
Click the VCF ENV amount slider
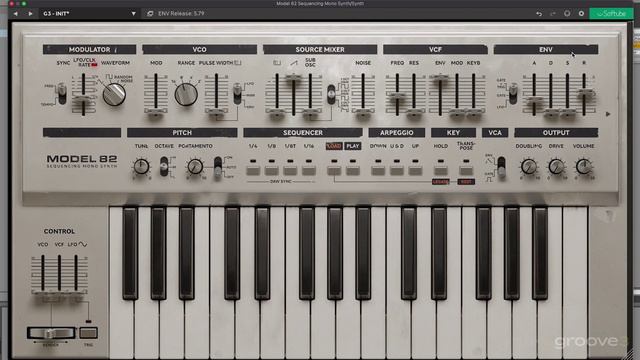pos(440,79)
